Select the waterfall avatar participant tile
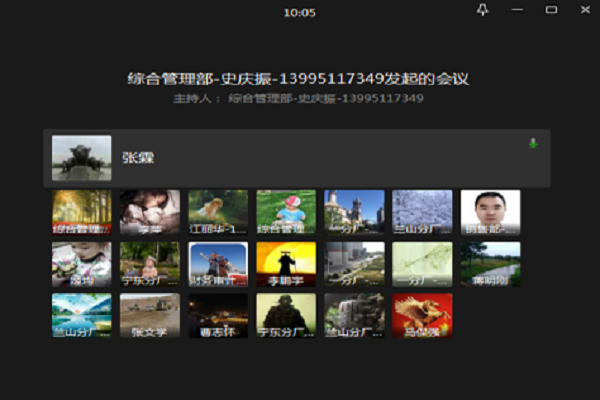Image resolution: width=600 pixels, height=400 pixels. pyautogui.click(x=354, y=315)
